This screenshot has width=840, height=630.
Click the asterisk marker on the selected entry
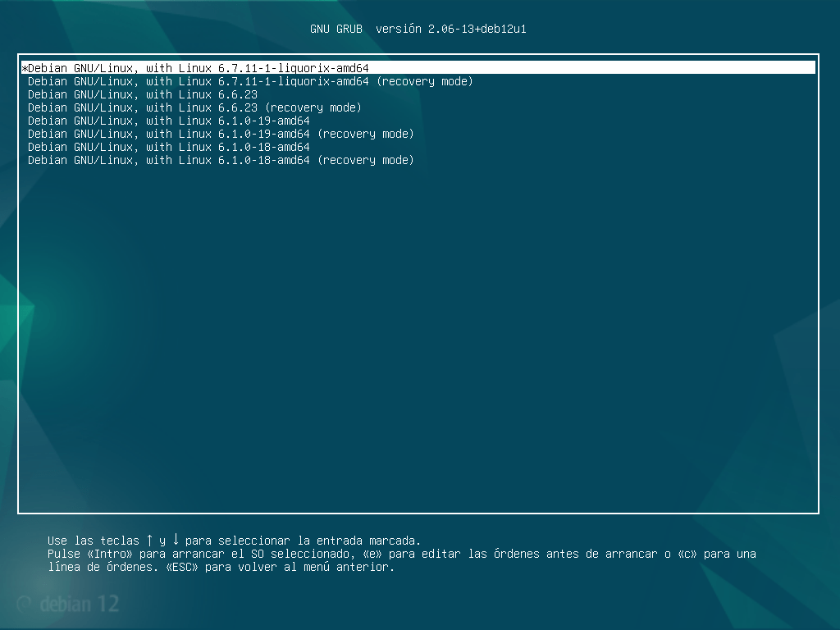click(x=24, y=68)
